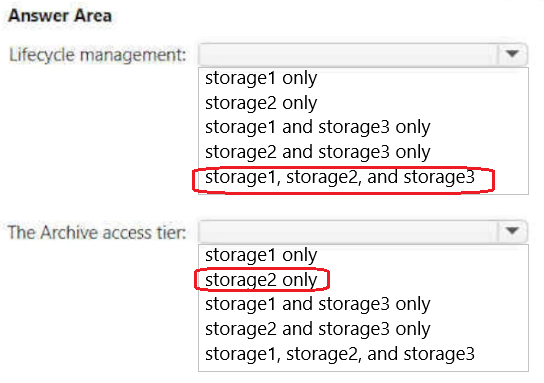Screen dimensions: 544x383
Task: Click the Lifecycle management combo box field
Action: (x=363, y=54)
